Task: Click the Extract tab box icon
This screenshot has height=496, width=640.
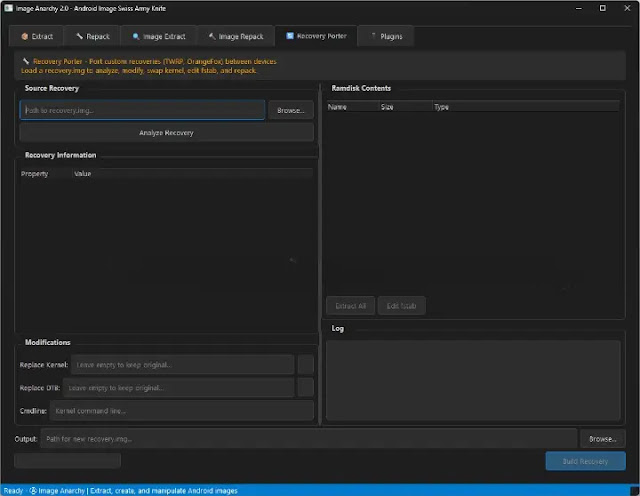Action: click(x=25, y=36)
